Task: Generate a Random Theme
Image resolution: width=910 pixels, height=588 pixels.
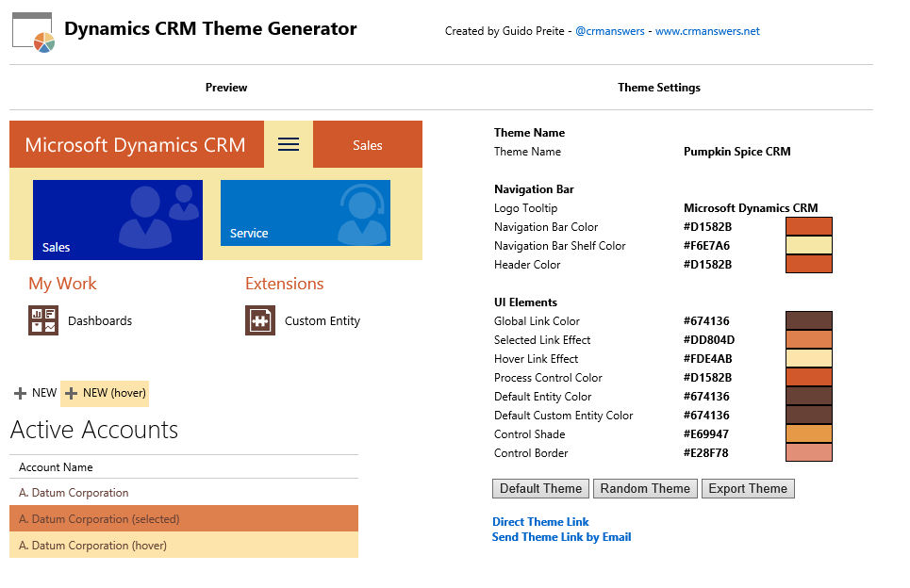Action: (645, 488)
